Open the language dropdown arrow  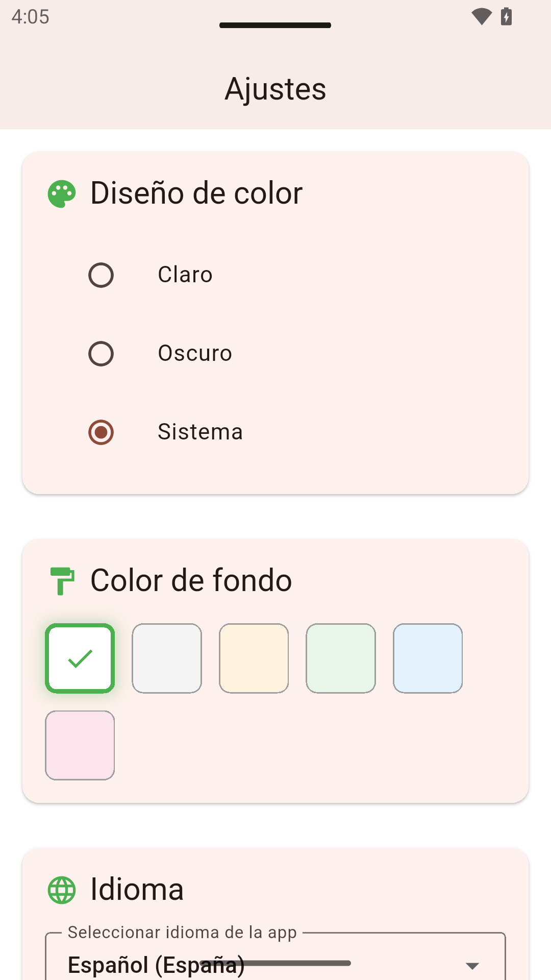(x=472, y=966)
